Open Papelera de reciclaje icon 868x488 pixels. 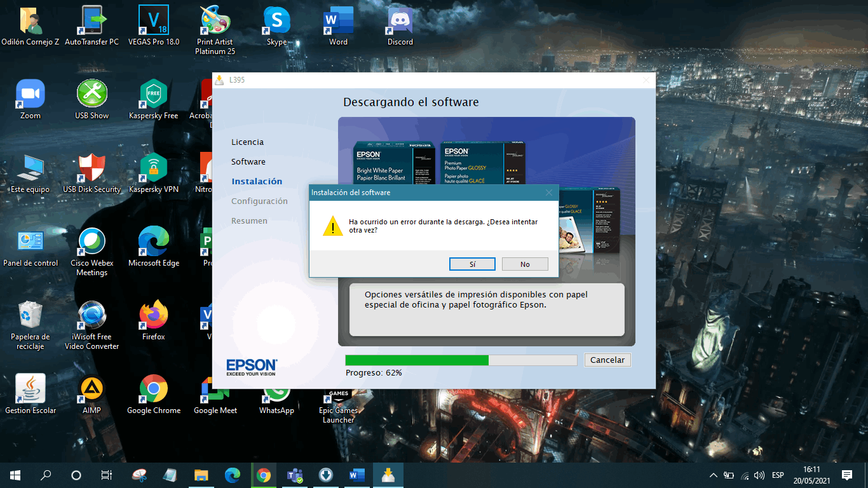pyautogui.click(x=30, y=326)
